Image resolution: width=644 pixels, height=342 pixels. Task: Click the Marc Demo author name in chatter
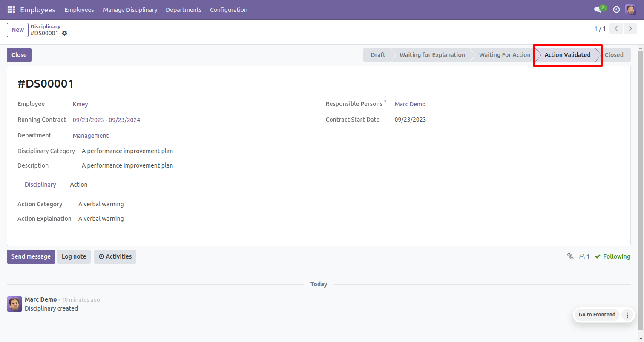point(40,299)
